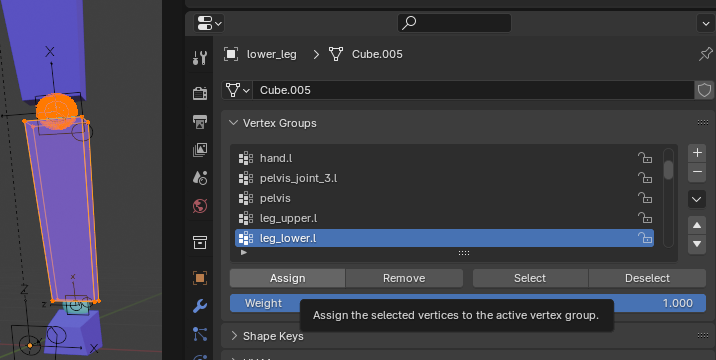This screenshot has width=716, height=360.
Task: Click the Vertex Groups panel drag grip
Action: click(703, 122)
